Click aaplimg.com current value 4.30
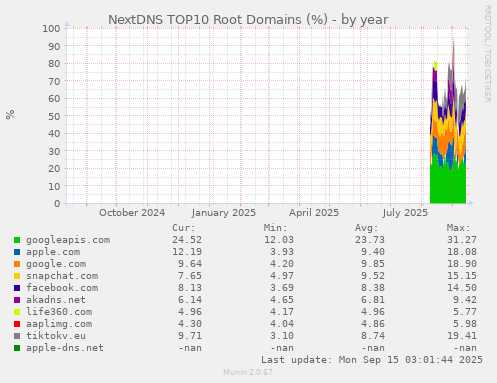Screen dimensions: 497x383 [190, 324]
